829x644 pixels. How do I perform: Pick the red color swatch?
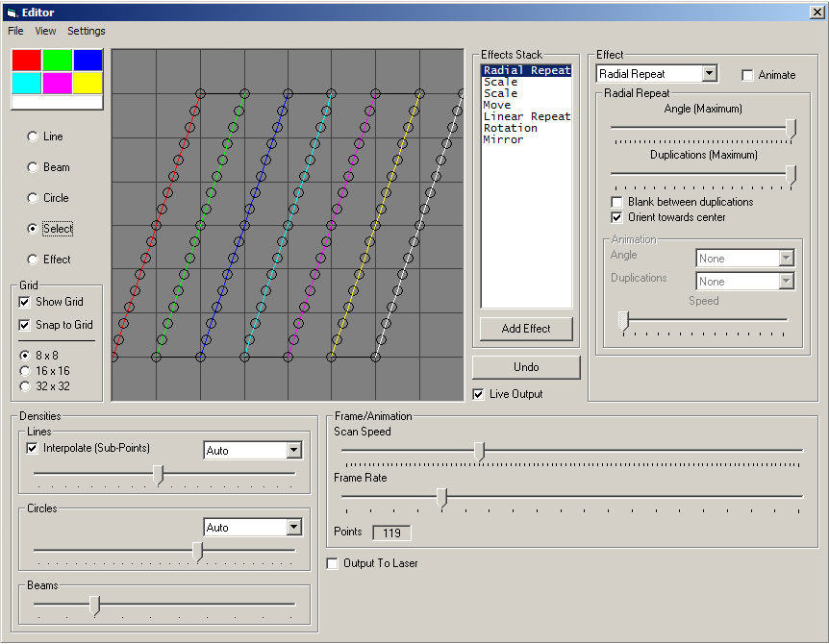(x=27, y=61)
